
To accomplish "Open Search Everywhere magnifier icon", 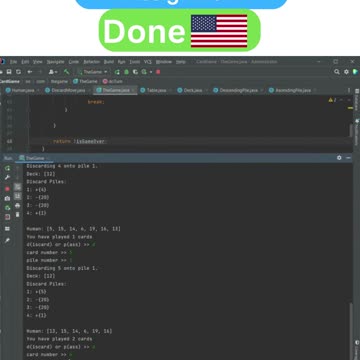I will pyautogui.click(x=337, y=72).
